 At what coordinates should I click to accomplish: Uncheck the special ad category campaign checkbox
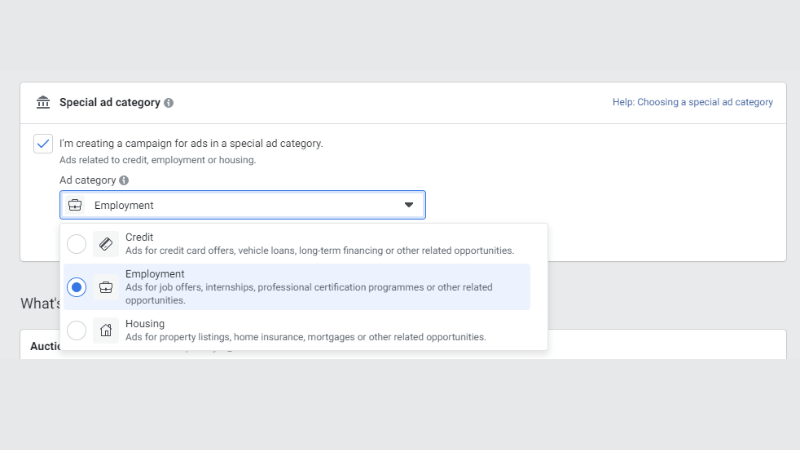pos(43,143)
